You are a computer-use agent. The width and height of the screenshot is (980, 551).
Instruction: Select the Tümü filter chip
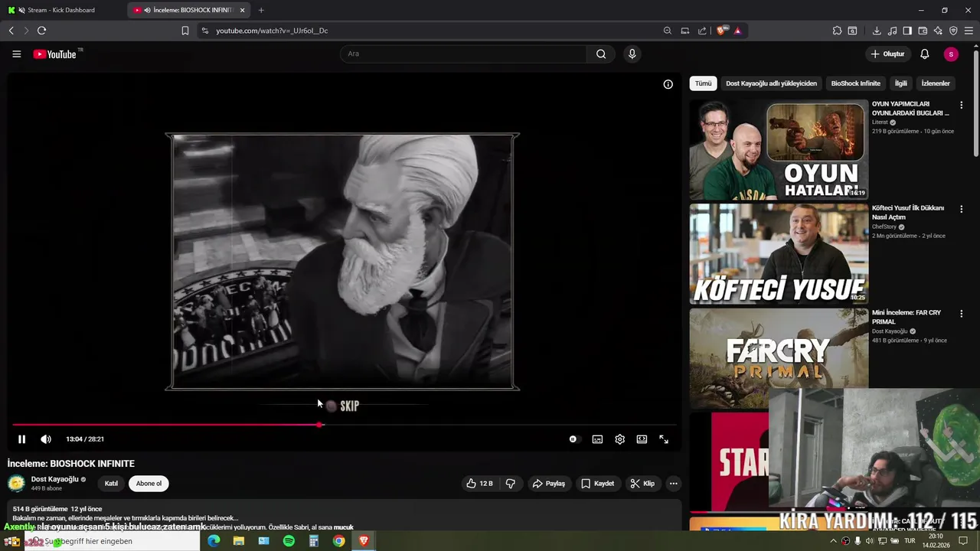[703, 83]
